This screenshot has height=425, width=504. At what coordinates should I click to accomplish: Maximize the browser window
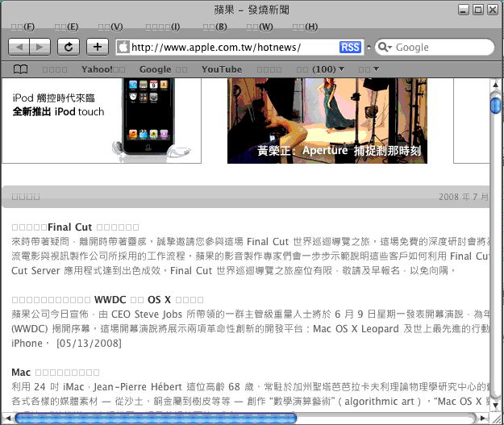[x=478, y=10]
